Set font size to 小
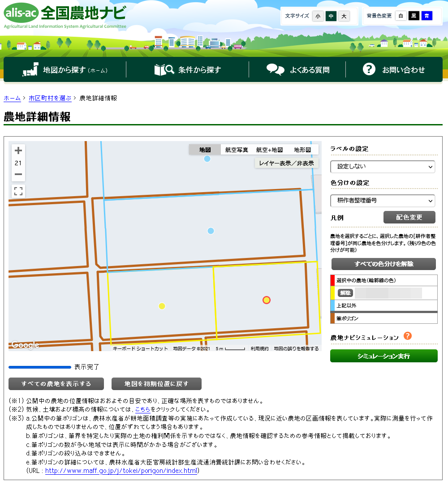 pyautogui.click(x=318, y=16)
